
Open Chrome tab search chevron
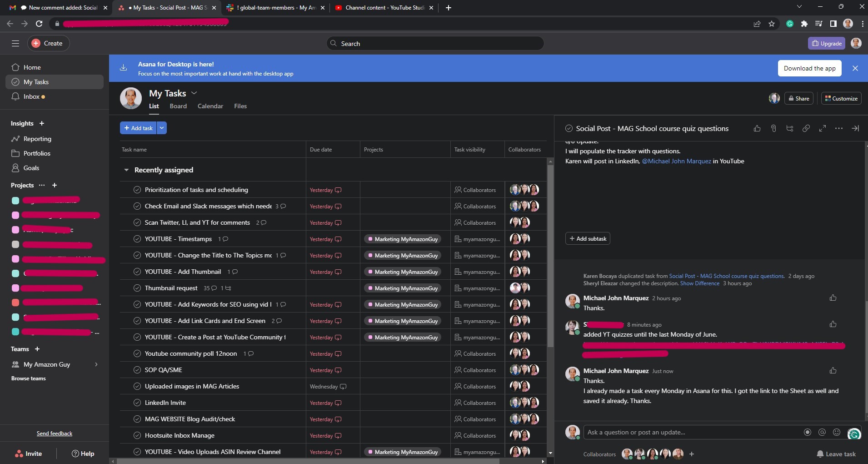click(x=799, y=7)
